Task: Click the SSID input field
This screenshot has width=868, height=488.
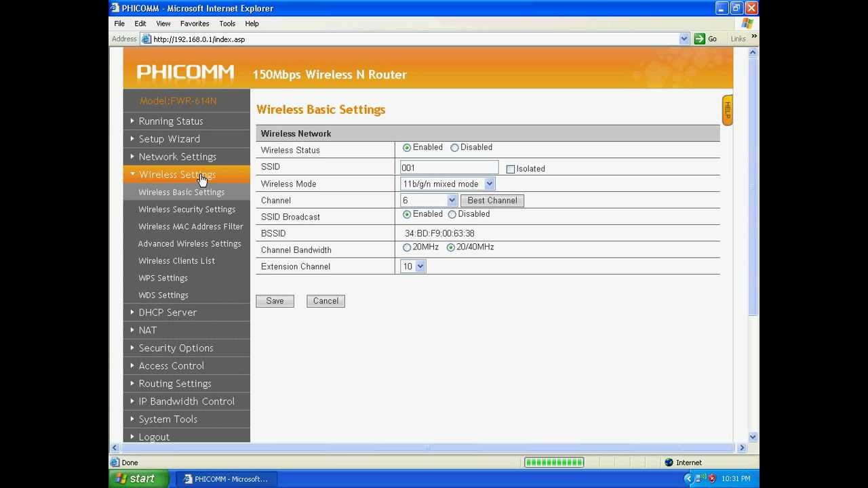Action: tap(449, 167)
